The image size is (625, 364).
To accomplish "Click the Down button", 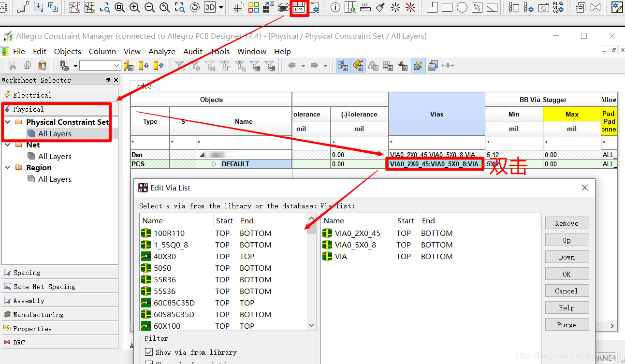I will point(567,257).
